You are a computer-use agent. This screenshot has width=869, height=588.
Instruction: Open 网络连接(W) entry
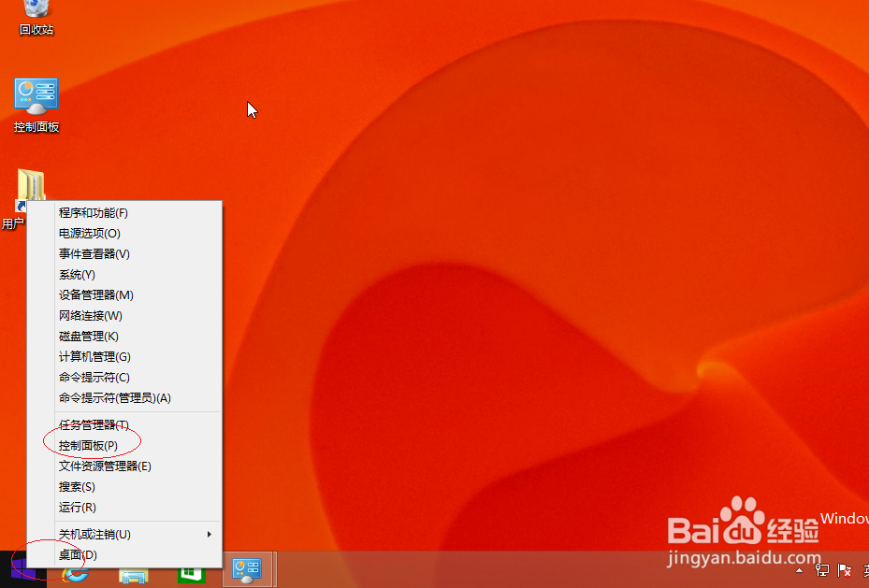click(124, 316)
